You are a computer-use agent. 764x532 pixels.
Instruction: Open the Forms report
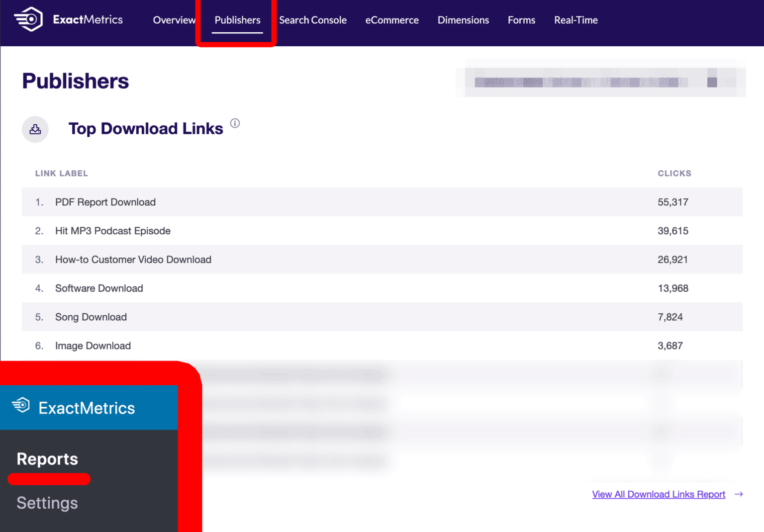tap(521, 20)
